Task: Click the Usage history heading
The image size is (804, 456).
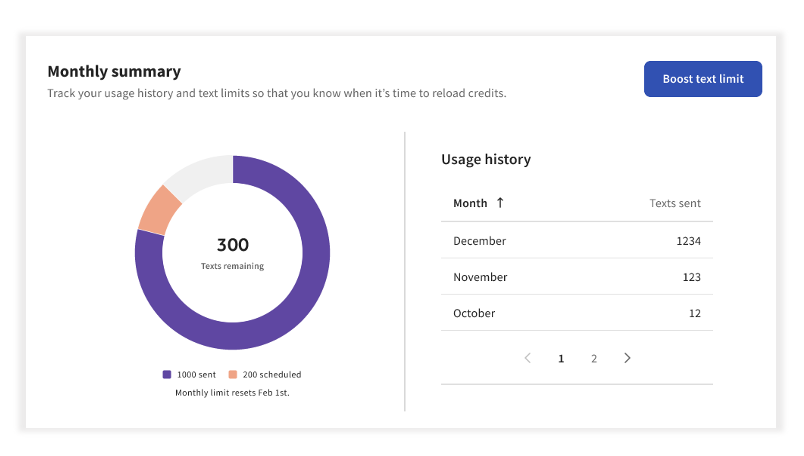Action: [x=486, y=159]
